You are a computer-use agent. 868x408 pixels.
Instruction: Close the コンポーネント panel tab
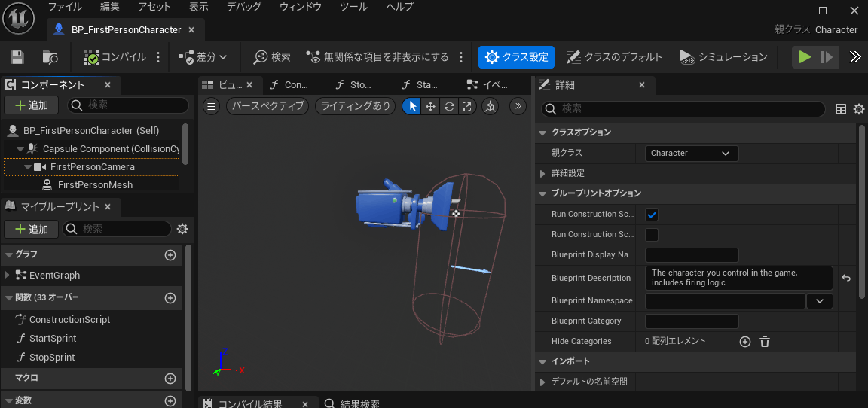(x=108, y=84)
